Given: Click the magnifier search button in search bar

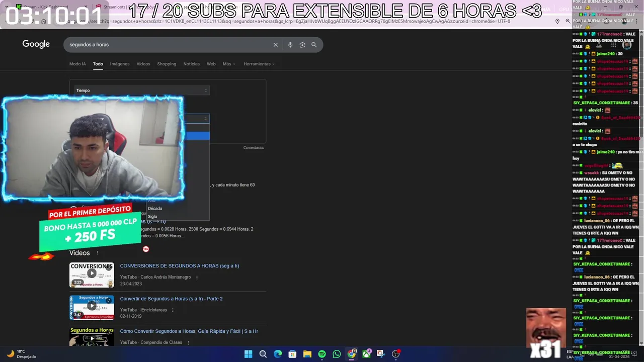Looking at the screenshot, I should (x=314, y=45).
